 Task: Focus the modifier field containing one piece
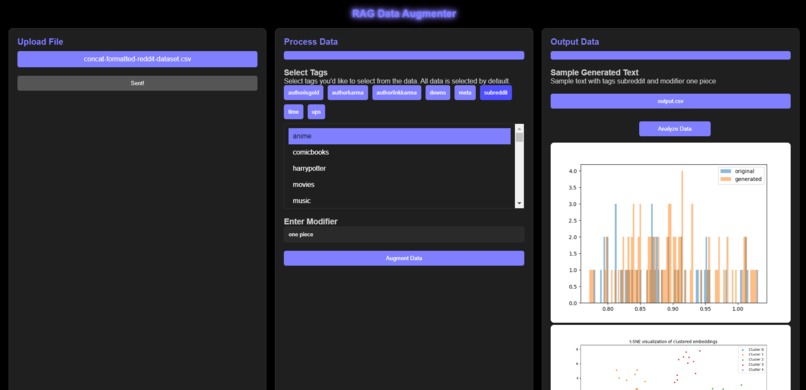click(404, 234)
